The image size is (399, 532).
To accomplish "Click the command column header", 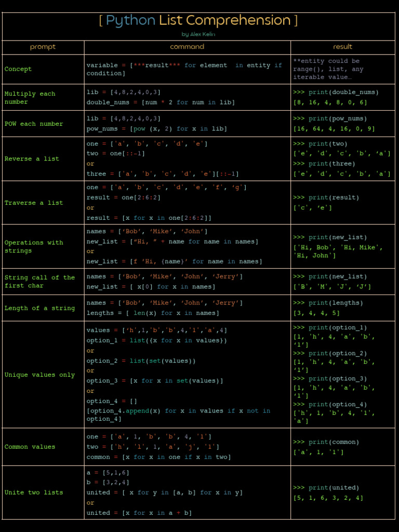I will (x=187, y=47).
